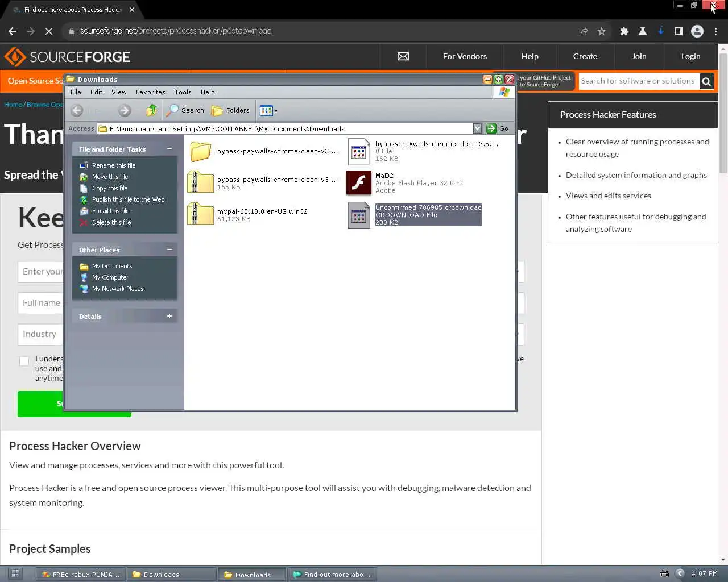The image size is (728, 582).
Task: Click Login in SourceForge navigation
Action: [690, 56]
